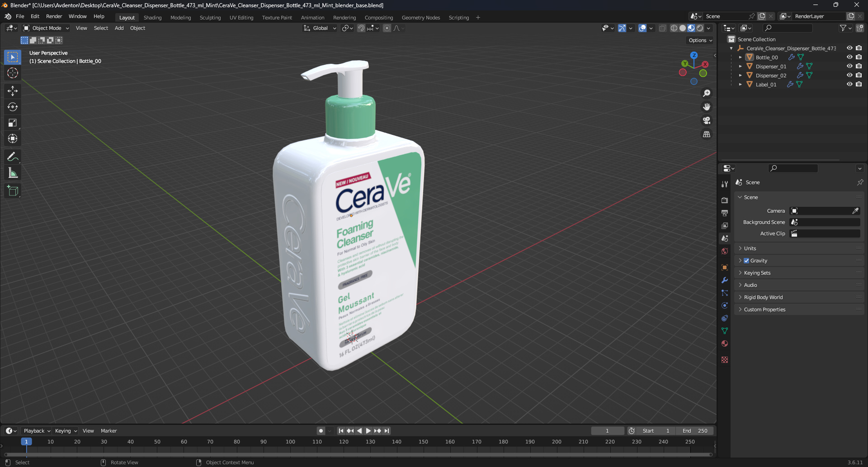Click the Start frame field
Image resolution: width=868 pixels, height=467 pixels.
pyautogui.click(x=656, y=431)
